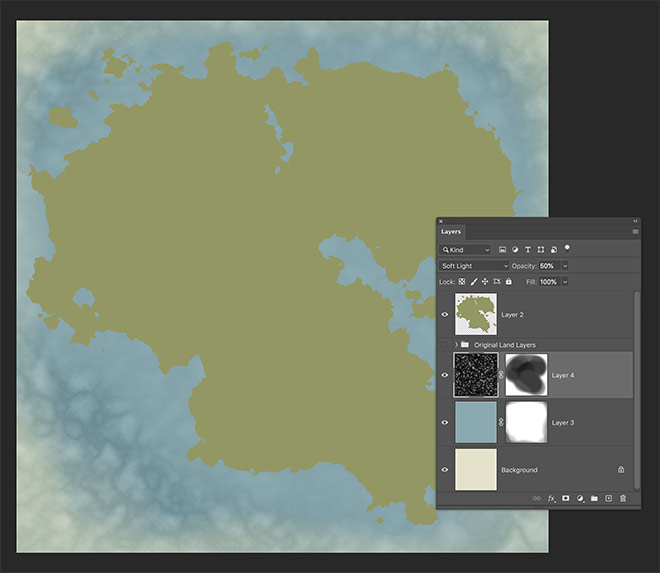Click the add layer style fx icon
The height and width of the screenshot is (573, 660).
[x=551, y=497]
